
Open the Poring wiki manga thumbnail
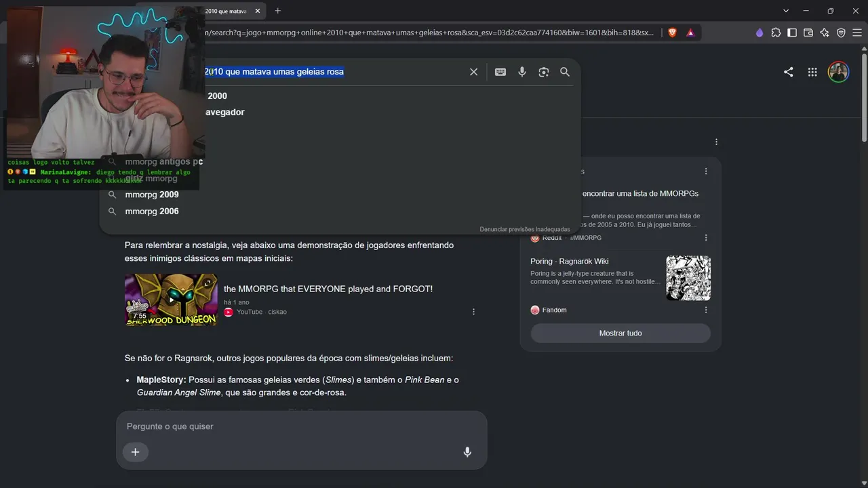tap(688, 278)
